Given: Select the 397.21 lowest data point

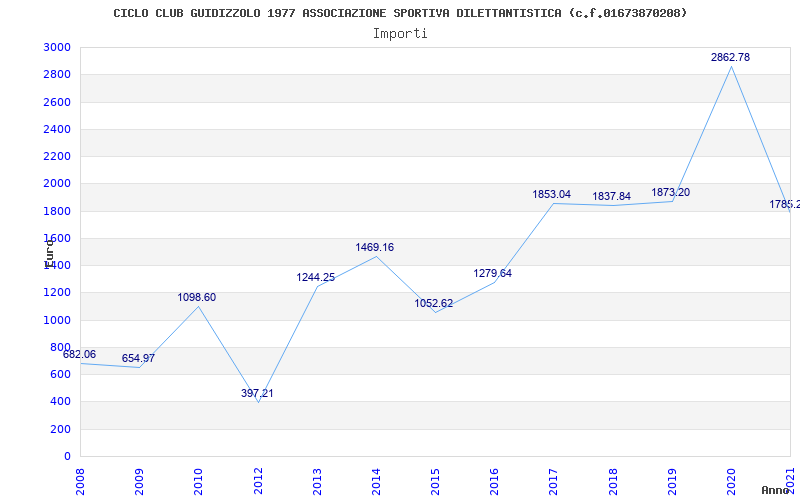Looking at the screenshot, I should tap(257, 393).
